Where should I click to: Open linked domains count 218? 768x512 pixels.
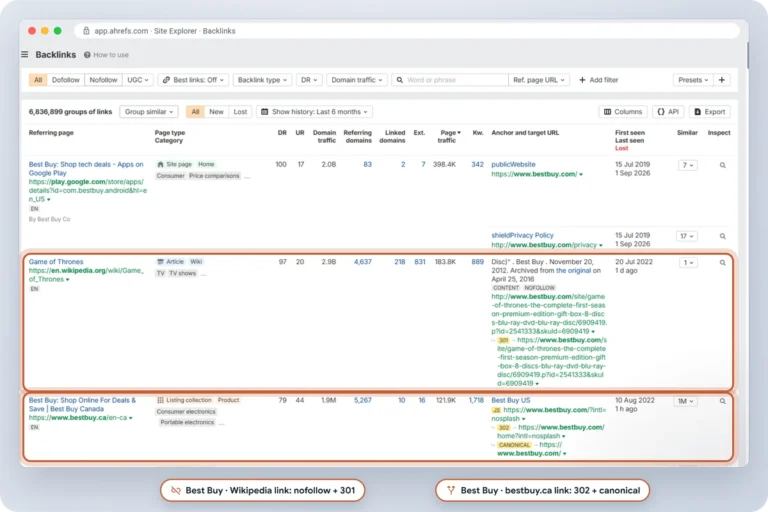(400, 262)
